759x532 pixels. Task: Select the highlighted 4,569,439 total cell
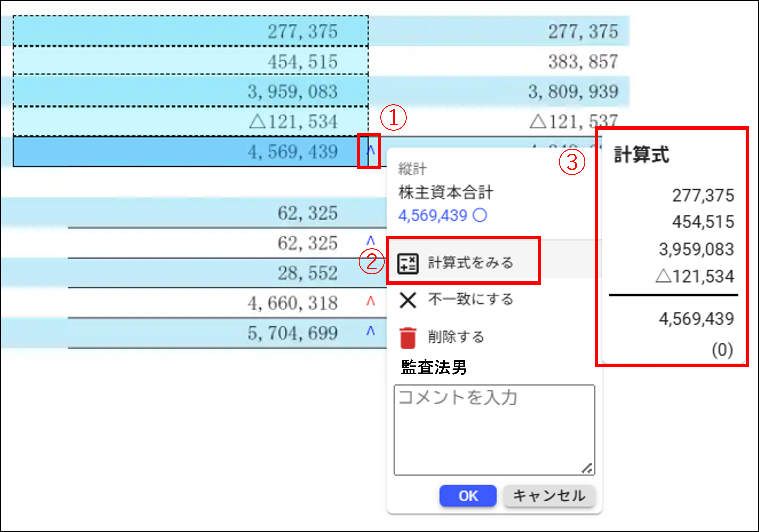pyautogui.click(x=190, y=152)
